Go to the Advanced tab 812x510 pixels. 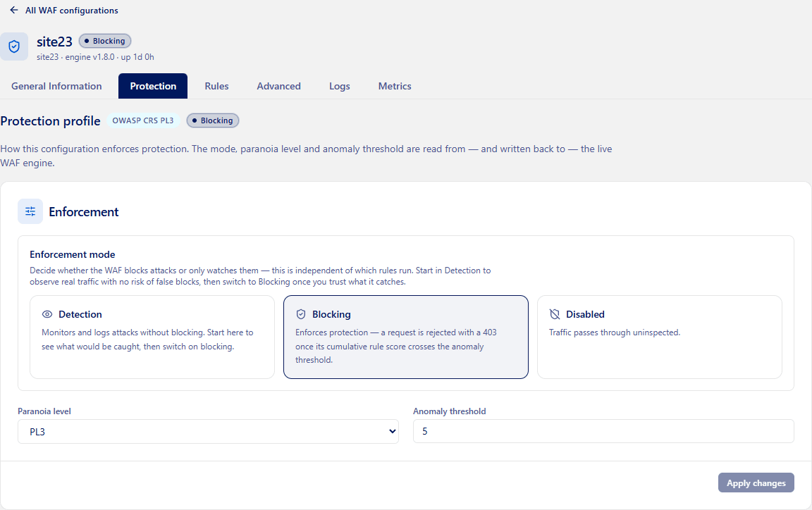point(278,86)
